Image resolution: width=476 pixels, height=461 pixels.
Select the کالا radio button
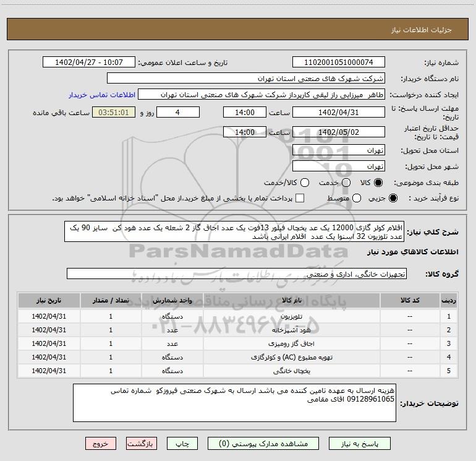(x=378, y=183)
